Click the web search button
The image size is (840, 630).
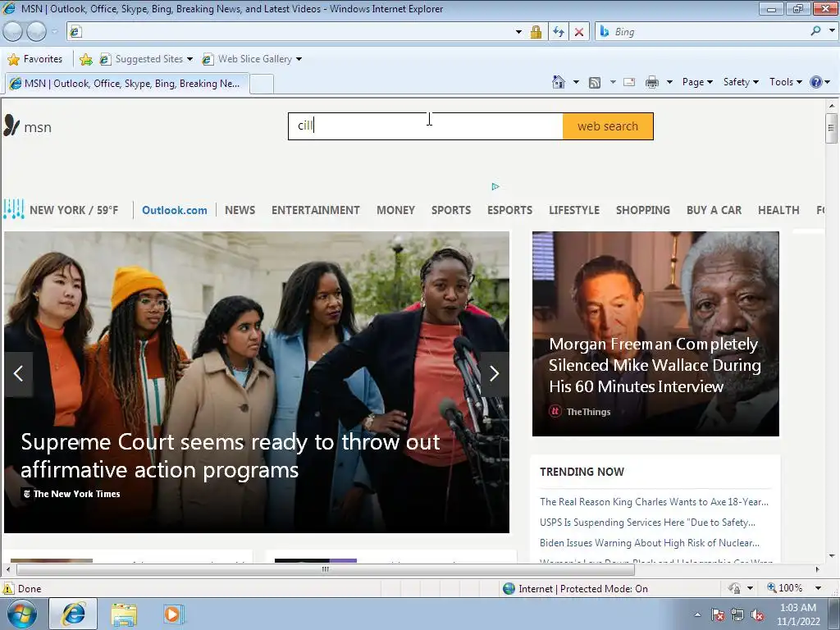[608, 126]
